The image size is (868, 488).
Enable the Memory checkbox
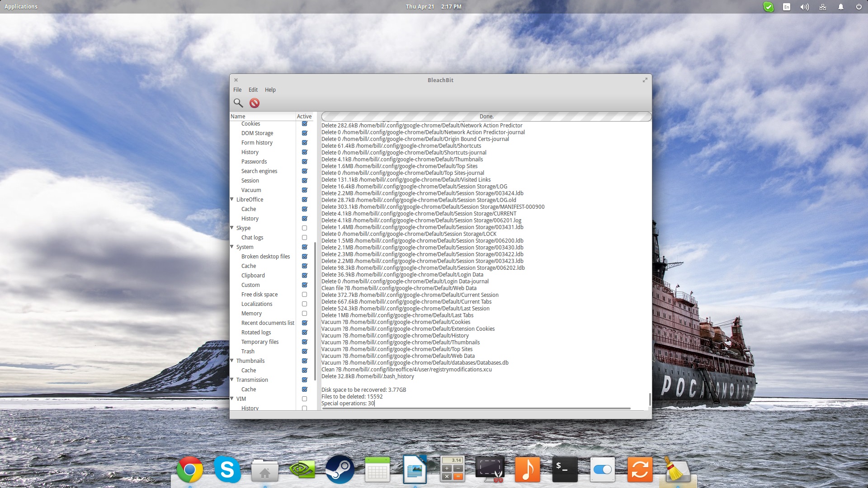pos(305,314)
